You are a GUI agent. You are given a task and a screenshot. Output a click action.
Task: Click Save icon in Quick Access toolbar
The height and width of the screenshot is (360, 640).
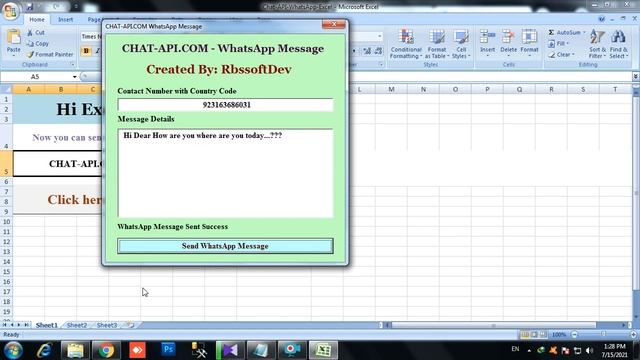click(30, 7)
